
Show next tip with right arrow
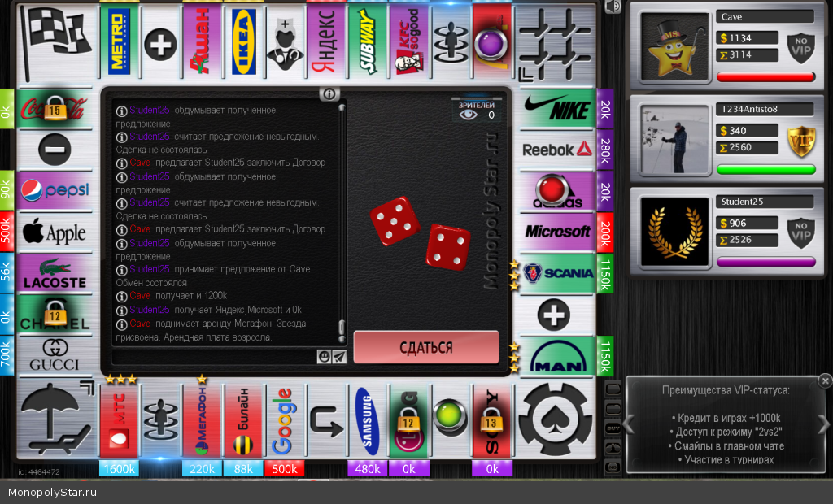pyautogui.click(x=823, y=424)
